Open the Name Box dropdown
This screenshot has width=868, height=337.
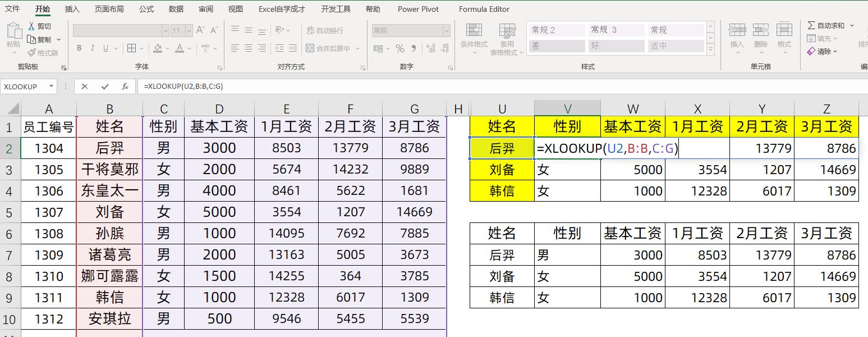tap(52, 86)
